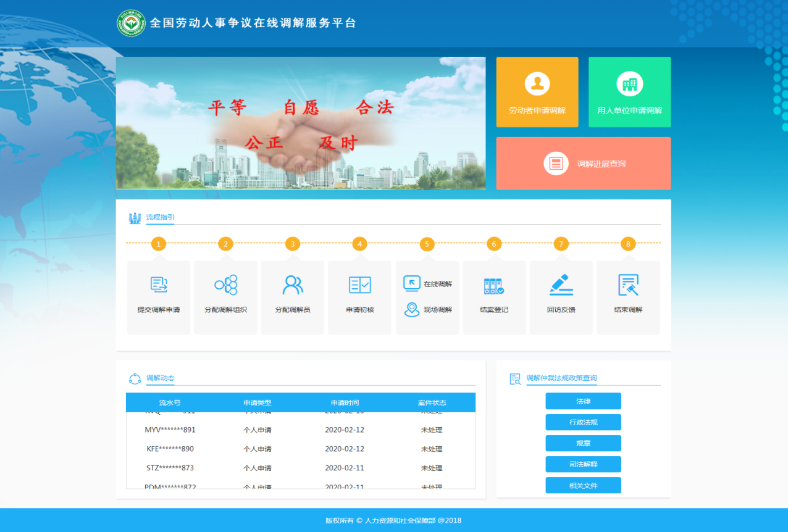The image size is (788, 532).
Task: Select step number 3 circle marker
Action: click(x=293, y=244)
